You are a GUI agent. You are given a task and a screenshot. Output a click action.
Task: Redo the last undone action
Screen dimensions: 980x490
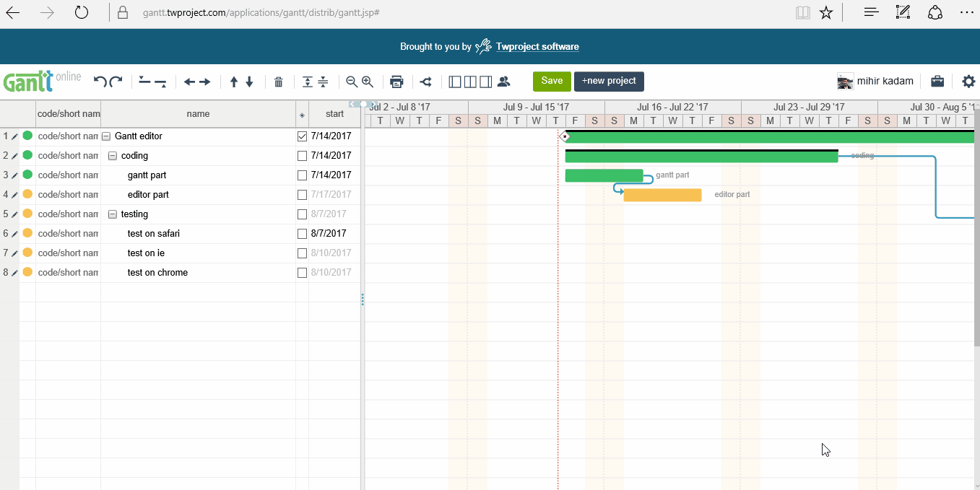[x=114, y=81]
